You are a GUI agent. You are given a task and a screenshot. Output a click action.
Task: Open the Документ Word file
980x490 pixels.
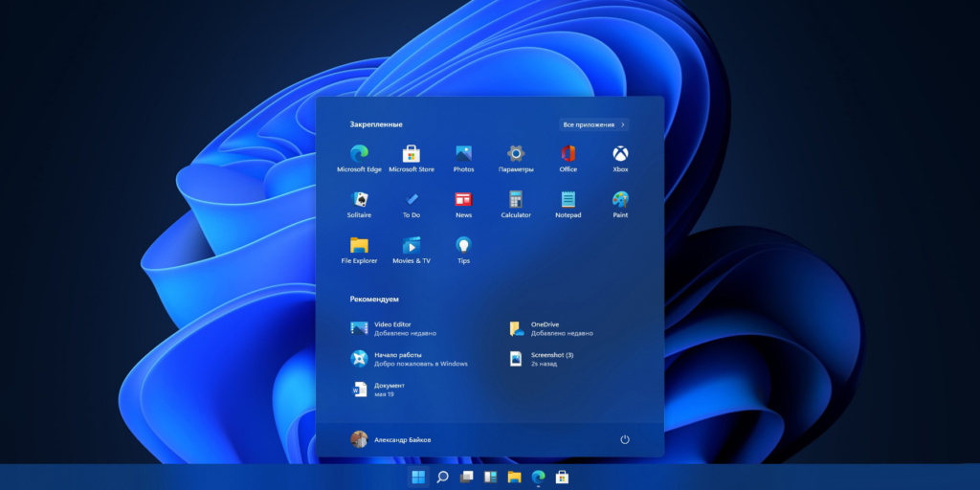377,390
